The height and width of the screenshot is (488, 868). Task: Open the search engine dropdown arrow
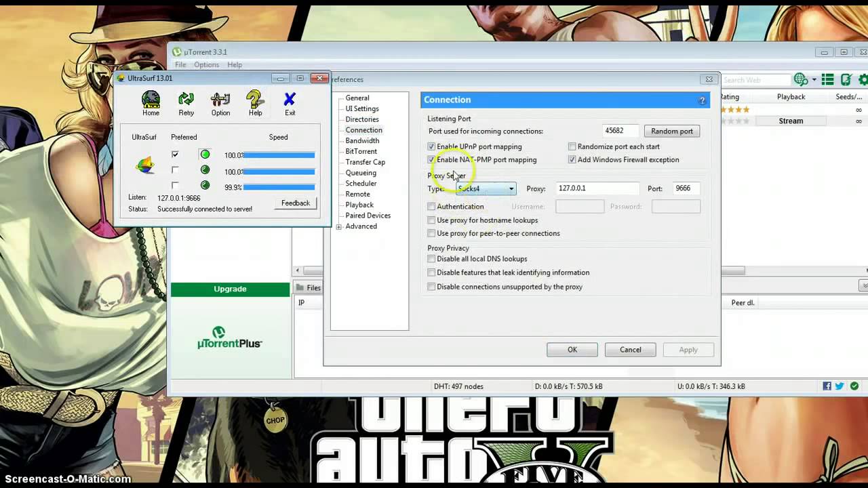coord(814,80)
